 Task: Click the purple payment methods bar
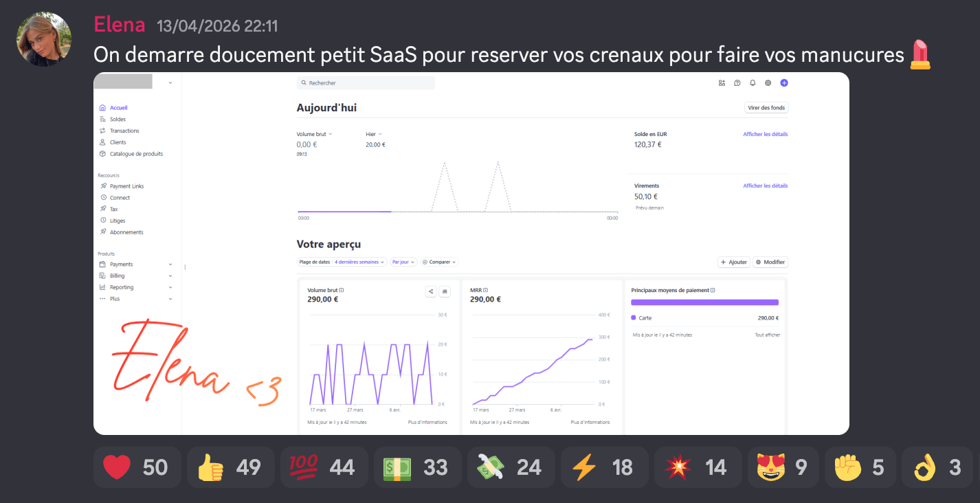(x=704, y=302)
